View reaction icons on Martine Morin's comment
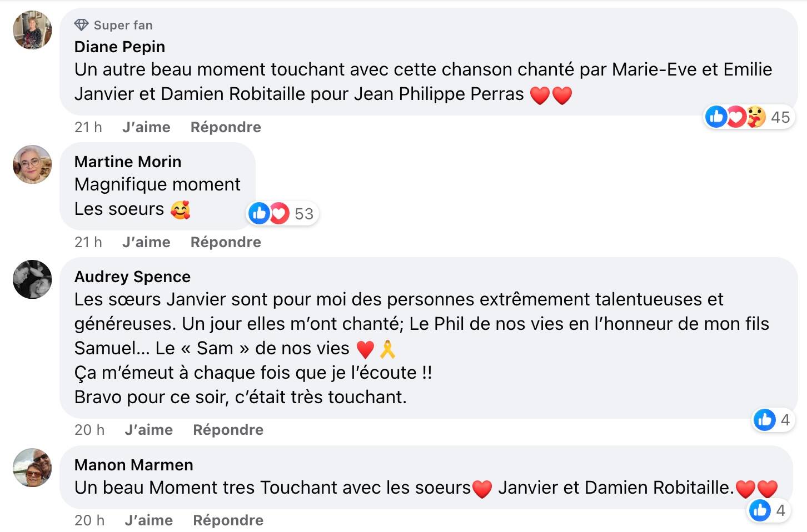 269,213
